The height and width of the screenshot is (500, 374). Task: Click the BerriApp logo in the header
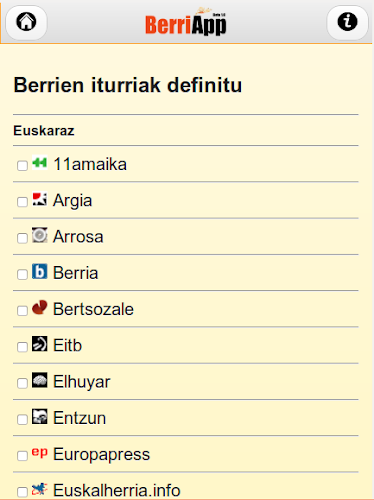[x=186, y=22]
